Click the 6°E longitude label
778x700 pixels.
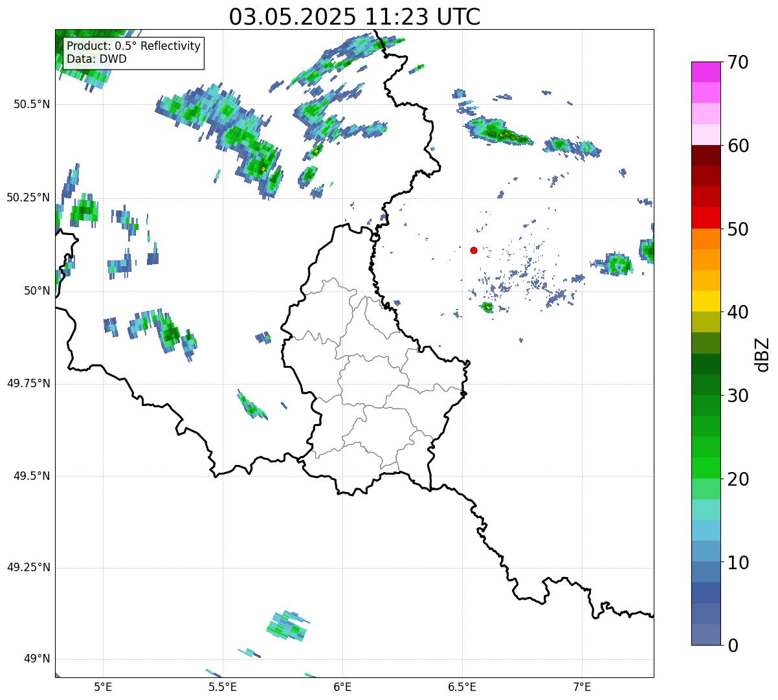coord(342,686)
